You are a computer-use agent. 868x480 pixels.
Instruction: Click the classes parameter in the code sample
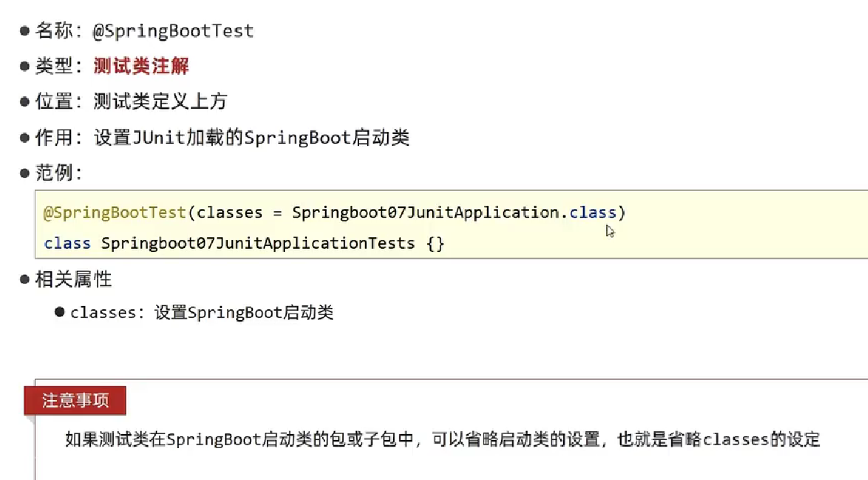coord(229,213)
